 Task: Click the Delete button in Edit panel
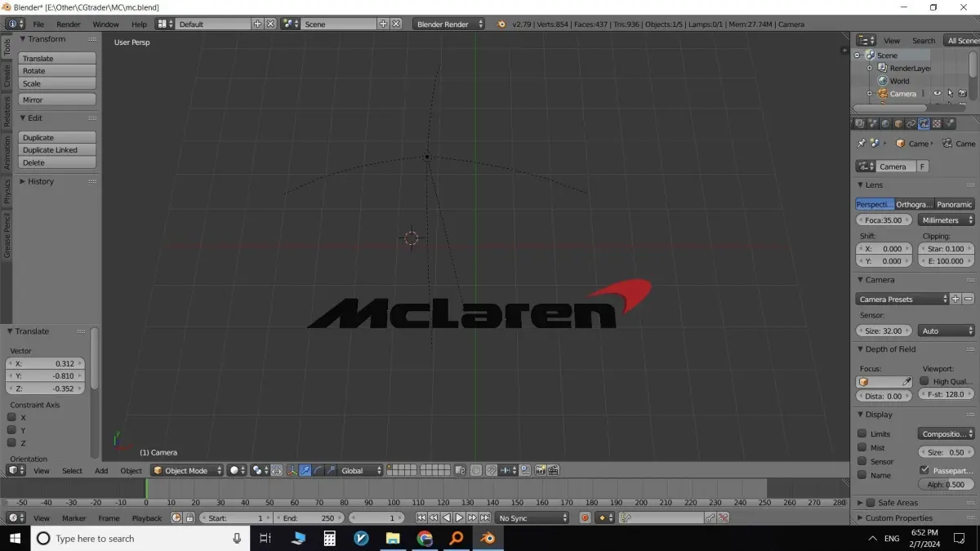coord(57,162)
